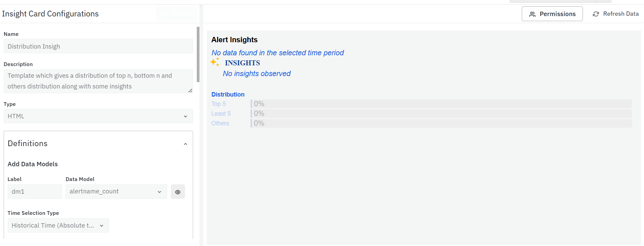Click the Top 5 label
Image resolution: width=644 pixels, height=246 pixels.
coord(219,104)
